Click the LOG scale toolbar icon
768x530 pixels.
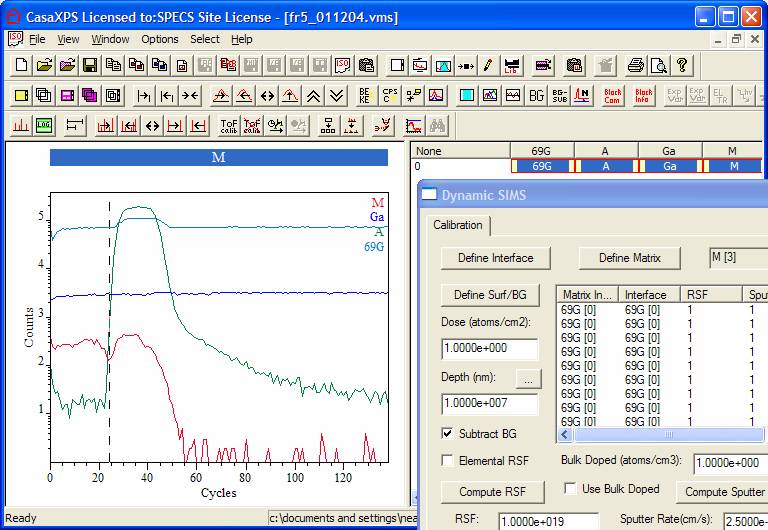[43, 126]
